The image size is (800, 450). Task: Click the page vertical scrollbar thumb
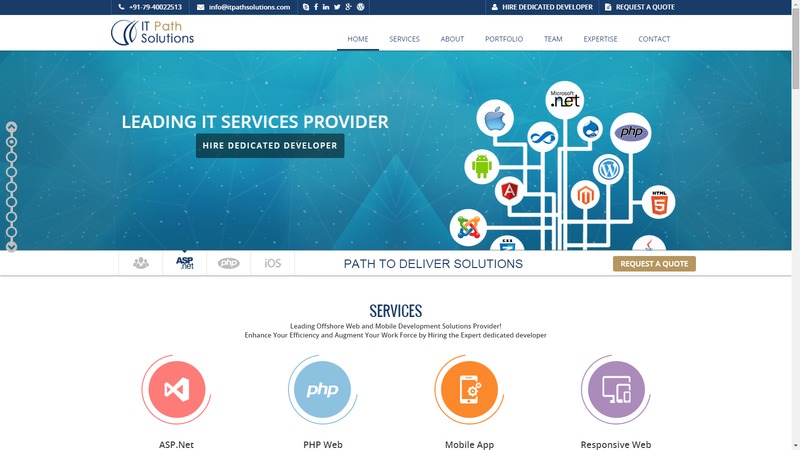795,48
